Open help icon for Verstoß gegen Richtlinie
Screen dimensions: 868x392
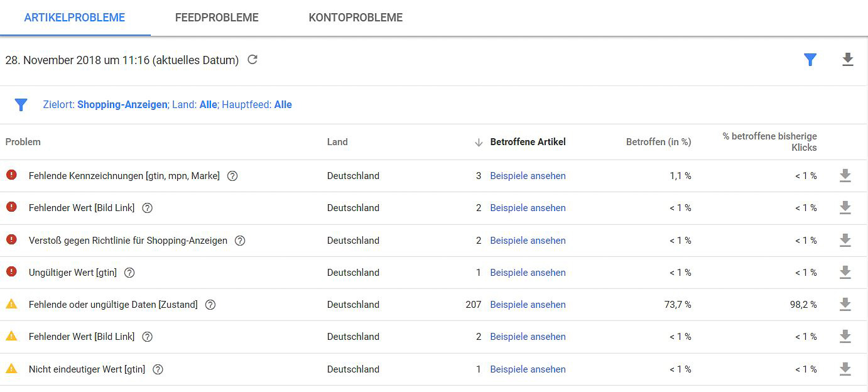click(240, 241)
